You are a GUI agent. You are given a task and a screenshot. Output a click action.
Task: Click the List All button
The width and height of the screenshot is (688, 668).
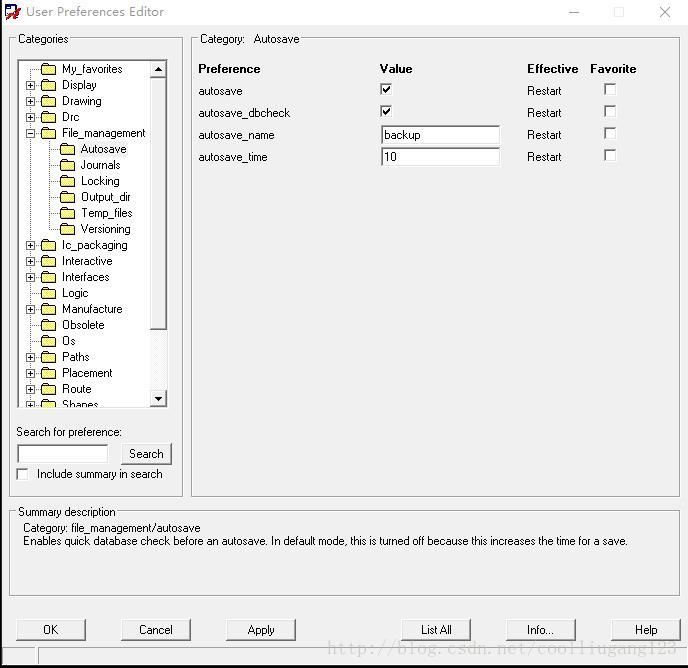tap(436, 630)
